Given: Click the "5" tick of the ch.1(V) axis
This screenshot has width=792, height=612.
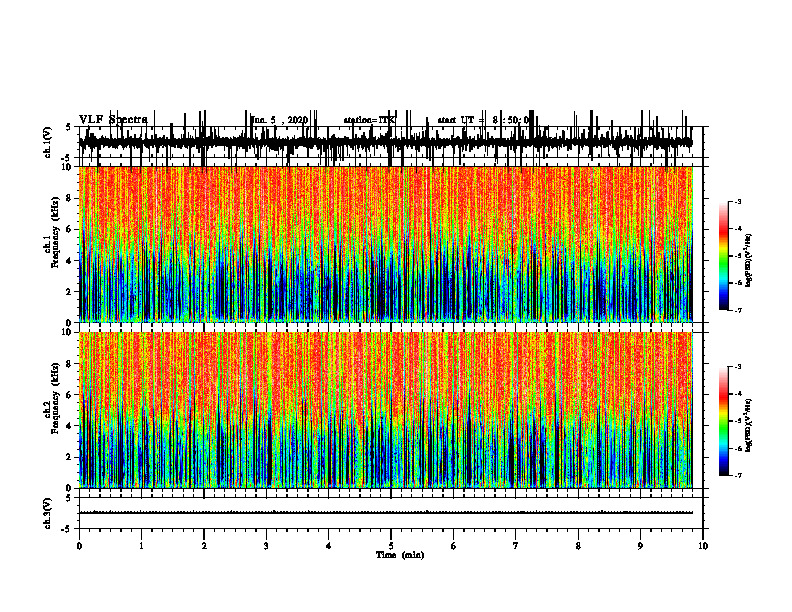Looking at the screenshot, I should pos(68,127).
